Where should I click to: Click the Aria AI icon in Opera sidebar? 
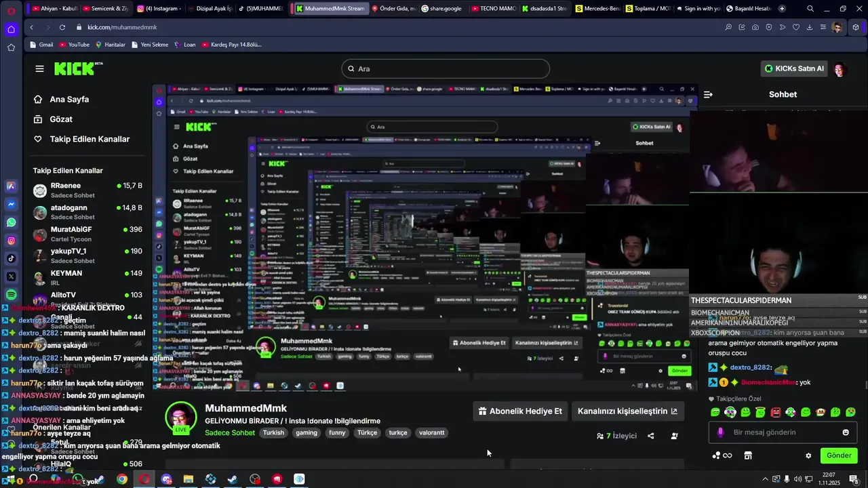[x=12, y=186]
